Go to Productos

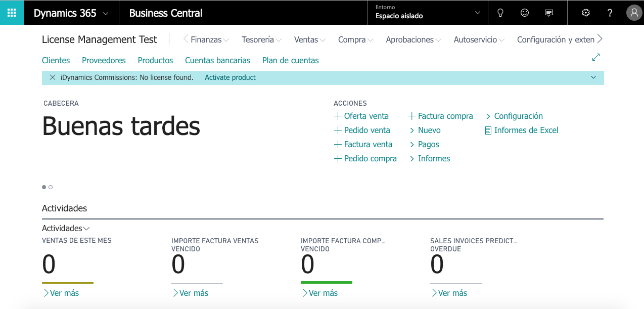click(155, 60)
